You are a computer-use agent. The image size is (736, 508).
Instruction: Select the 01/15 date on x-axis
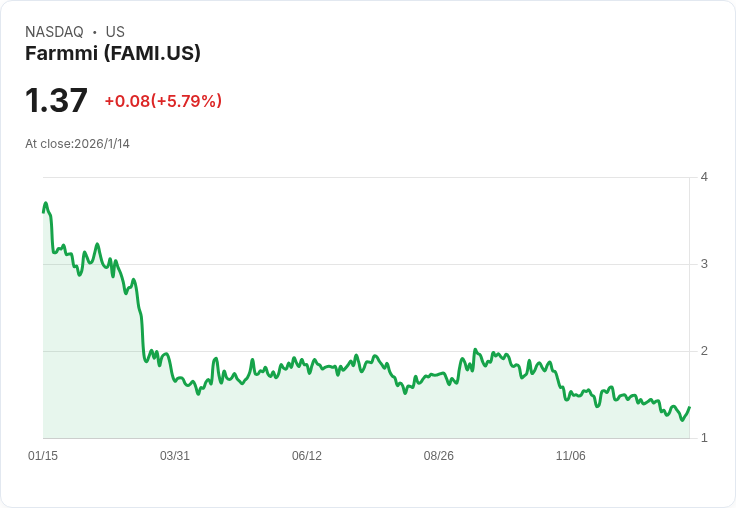[43, 456]
